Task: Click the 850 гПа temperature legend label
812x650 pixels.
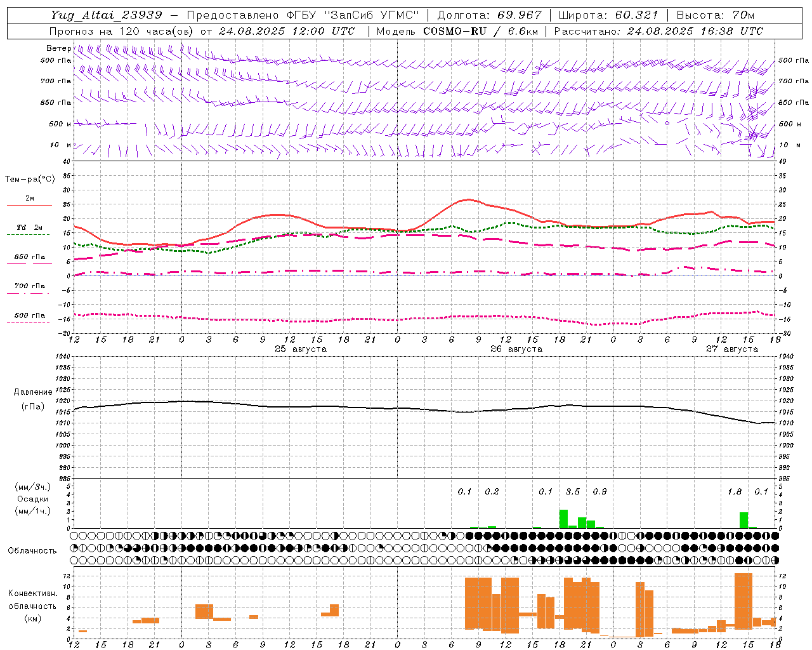Action: point(30,256)
